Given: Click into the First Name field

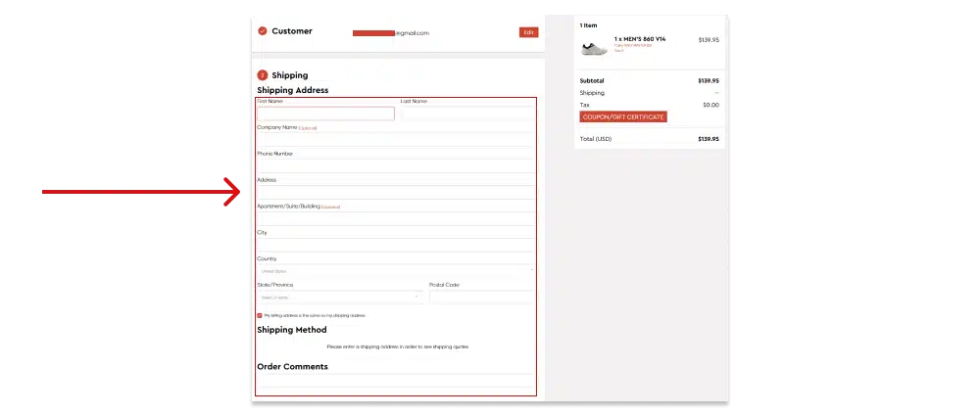Looking at the screenshot, I should (x=325, y=114).
